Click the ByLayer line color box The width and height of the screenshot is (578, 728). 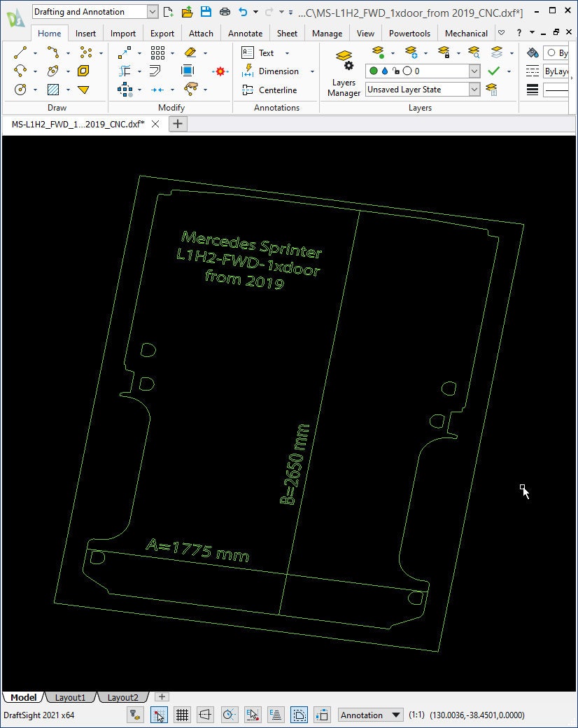556,53
